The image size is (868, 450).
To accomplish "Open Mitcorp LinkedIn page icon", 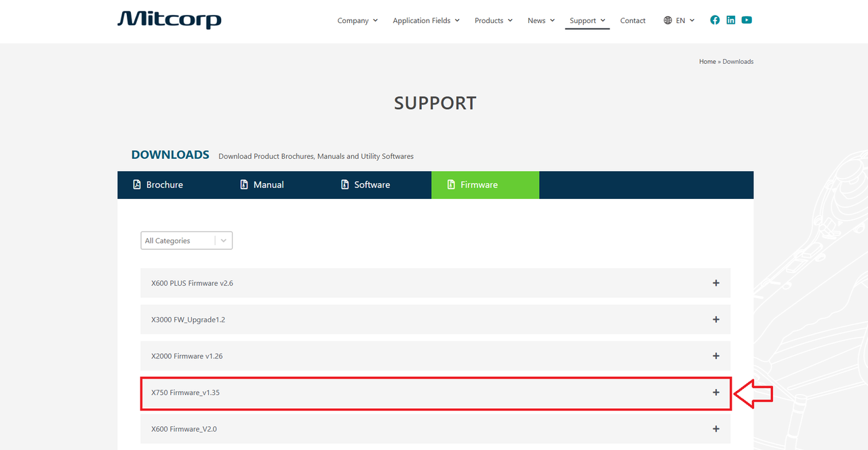I will pos(731,20).
